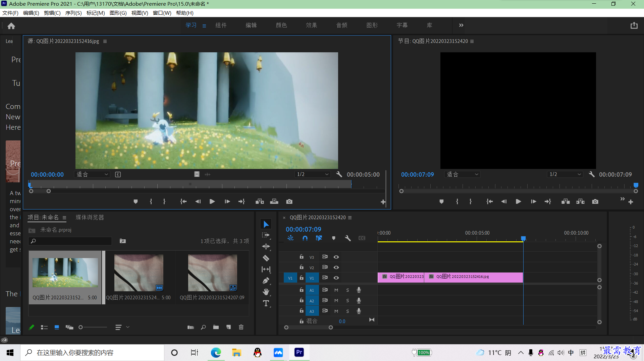
Task: Switch to 效果 workspace tab
Action: pos(311,25)
